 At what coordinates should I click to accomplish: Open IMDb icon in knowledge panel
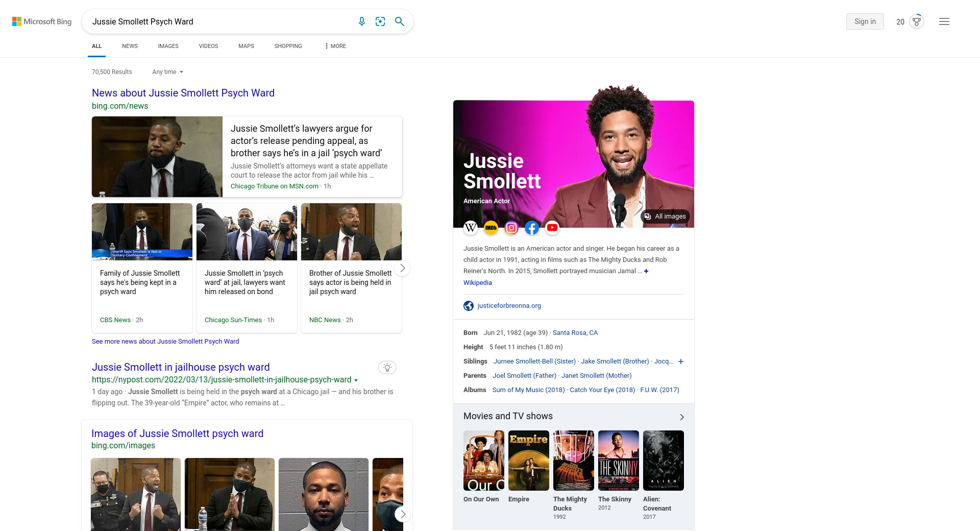pos(491,228)
